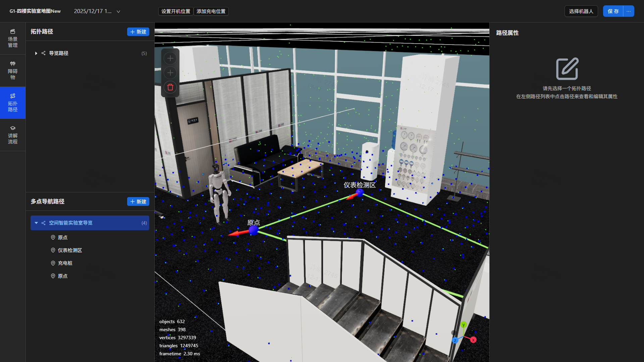This screenshot has width=644, height=362.
Task: Select the 仪表检测区 waypoint in list
Action: (70, 250)
